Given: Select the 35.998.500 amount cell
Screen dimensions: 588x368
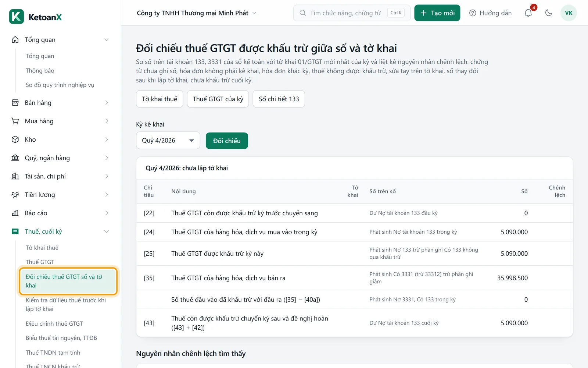Looking at the screenshot, I should point(512,278).
